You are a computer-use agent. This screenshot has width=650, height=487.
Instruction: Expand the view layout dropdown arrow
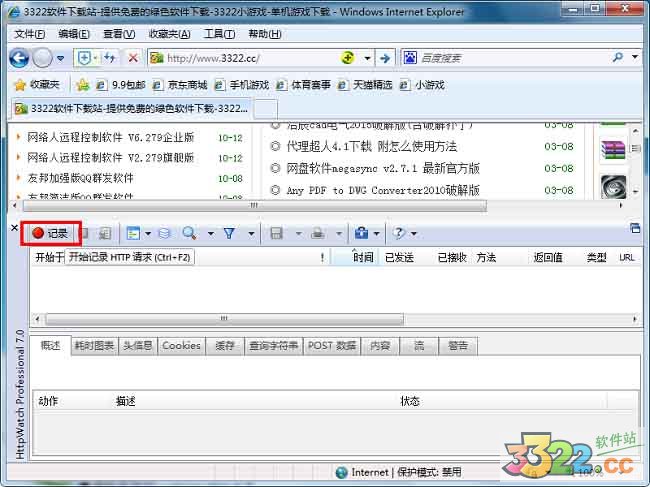pos(148,234)
